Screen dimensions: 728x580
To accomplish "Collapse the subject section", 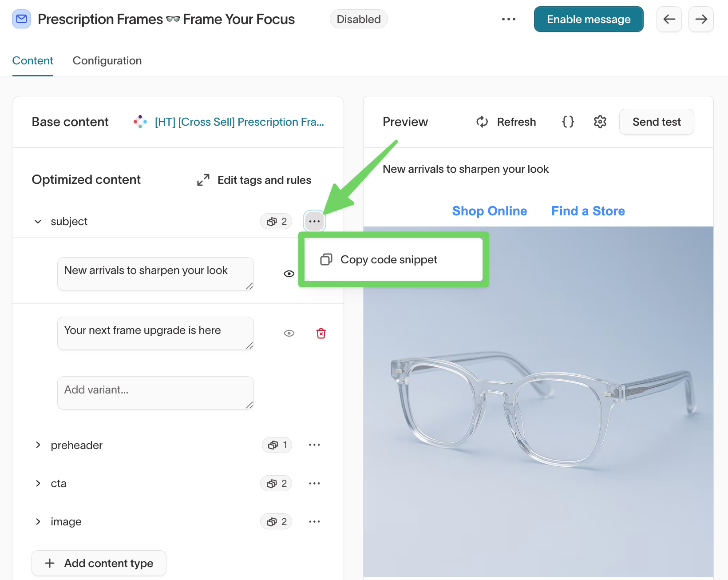I will click(x=38, y=221).
